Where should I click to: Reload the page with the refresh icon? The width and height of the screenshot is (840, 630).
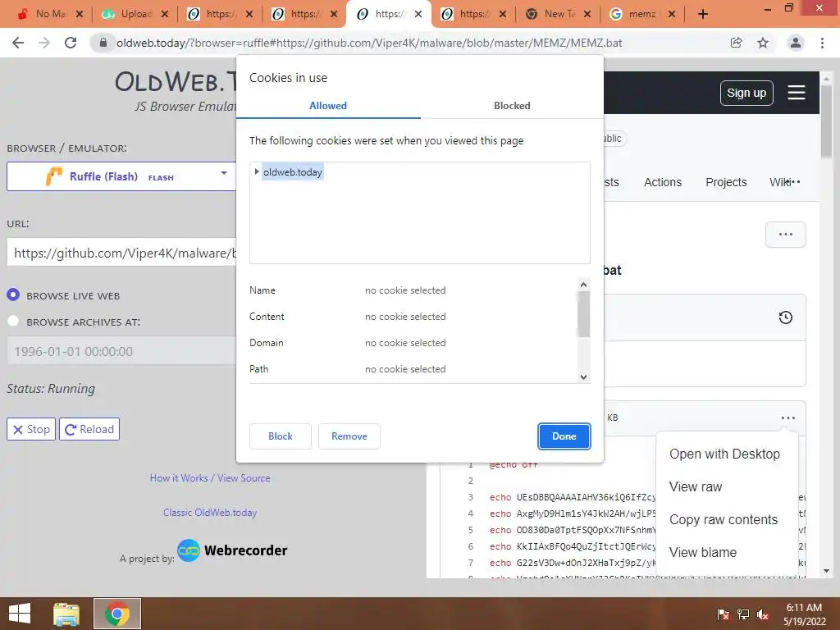71,43
